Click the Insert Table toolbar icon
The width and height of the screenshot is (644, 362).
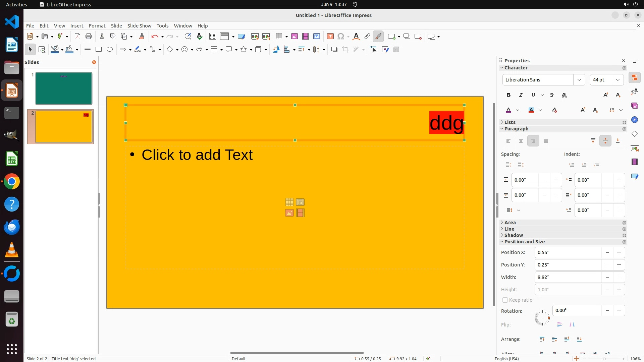click(279, 37)
